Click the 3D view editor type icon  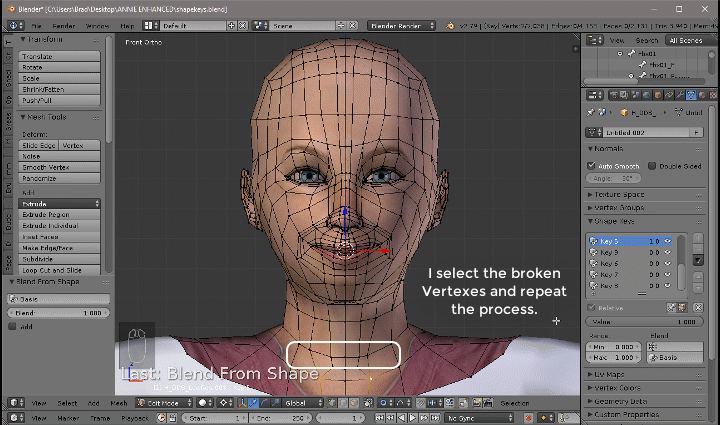pos(12,403)
